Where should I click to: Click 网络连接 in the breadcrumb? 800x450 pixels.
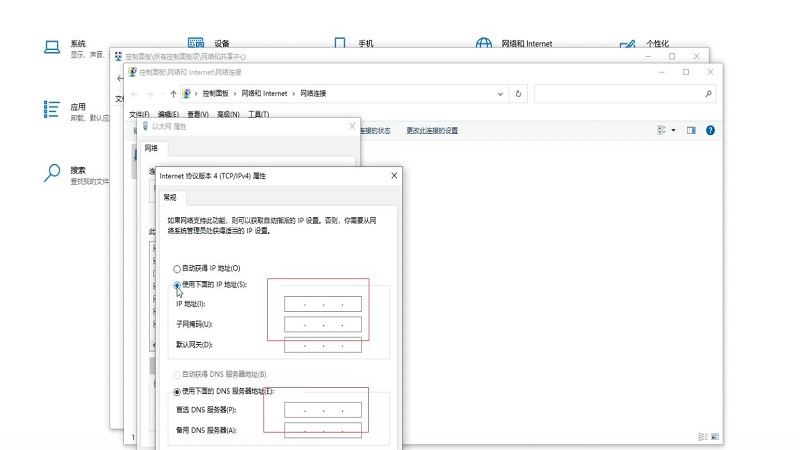[x=313, y=94]
